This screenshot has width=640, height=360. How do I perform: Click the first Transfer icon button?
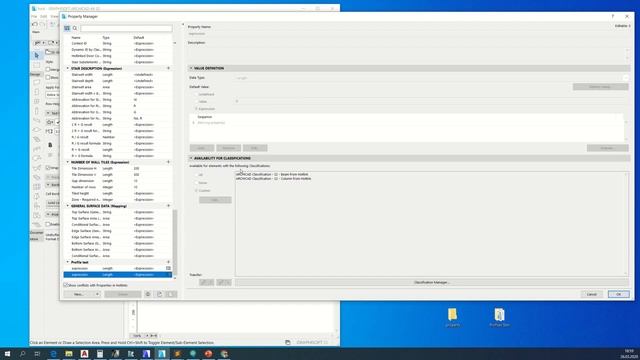point(207,282)
